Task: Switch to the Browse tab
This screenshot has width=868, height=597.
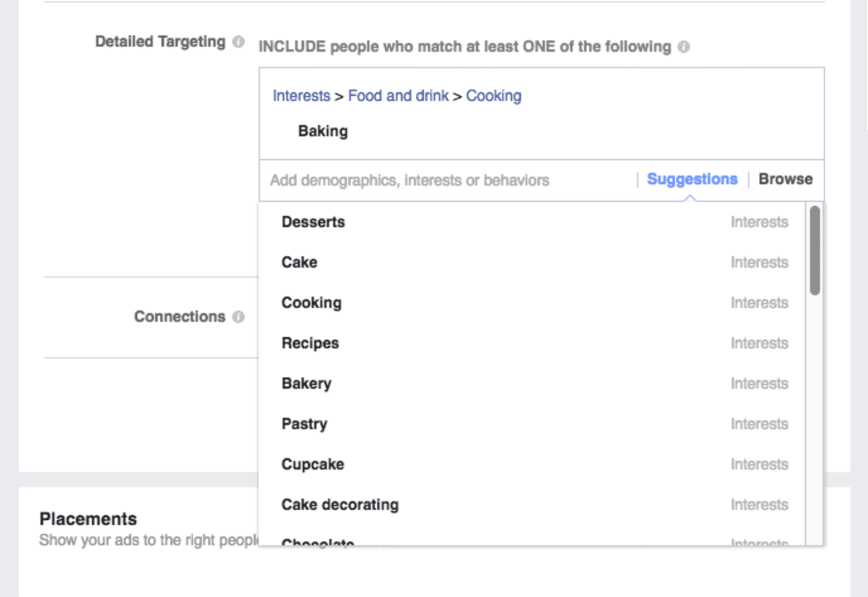Action: (785, 179)
